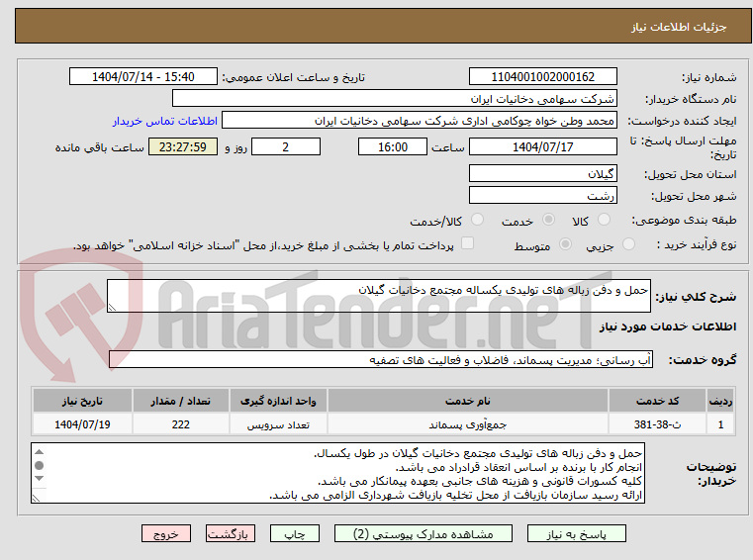Click the واحد اندازه گیری column header
Viewport: 753px width, 560px height.
pos(278,401)
